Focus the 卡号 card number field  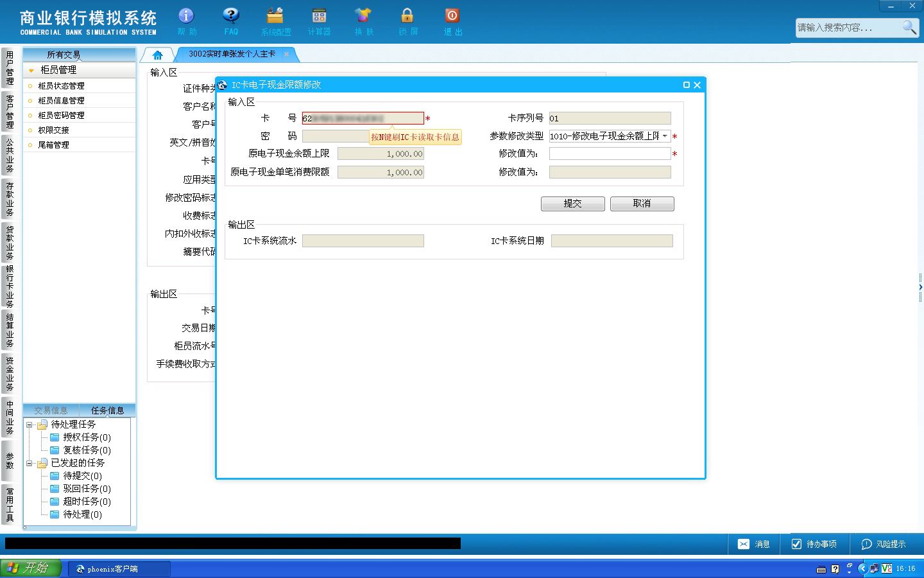[363, 118]
